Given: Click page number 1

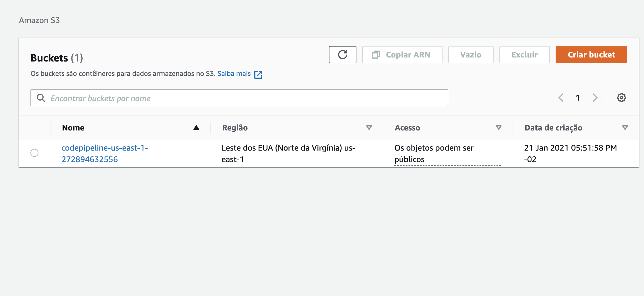Looking at the screenshot, I should pos(578,98).
